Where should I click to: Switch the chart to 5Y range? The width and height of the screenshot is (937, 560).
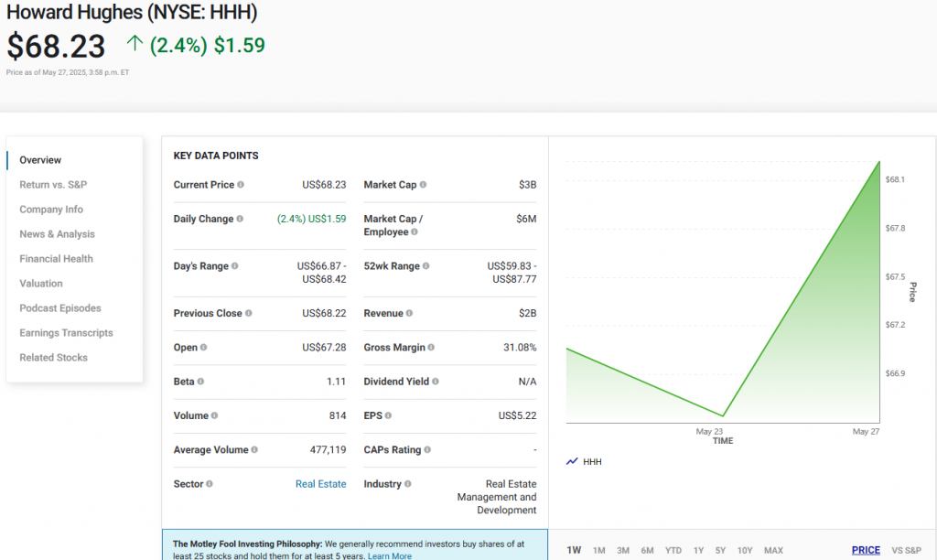point(721,551)
